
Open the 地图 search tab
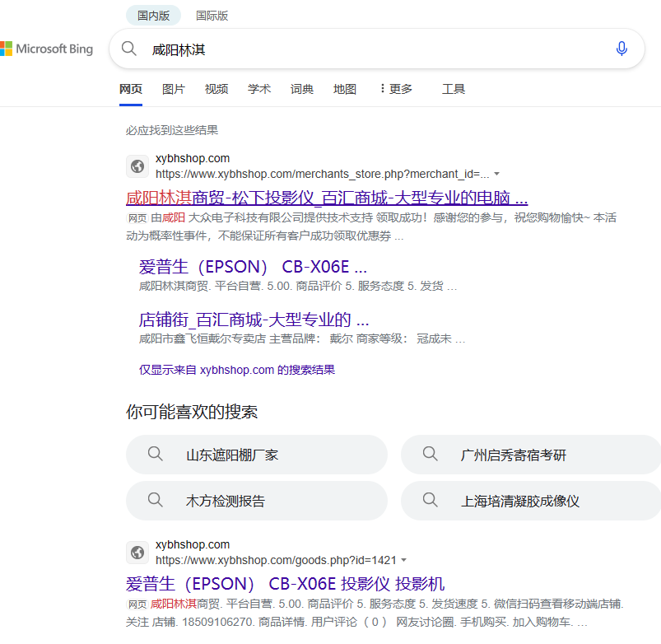click(345, 89)
